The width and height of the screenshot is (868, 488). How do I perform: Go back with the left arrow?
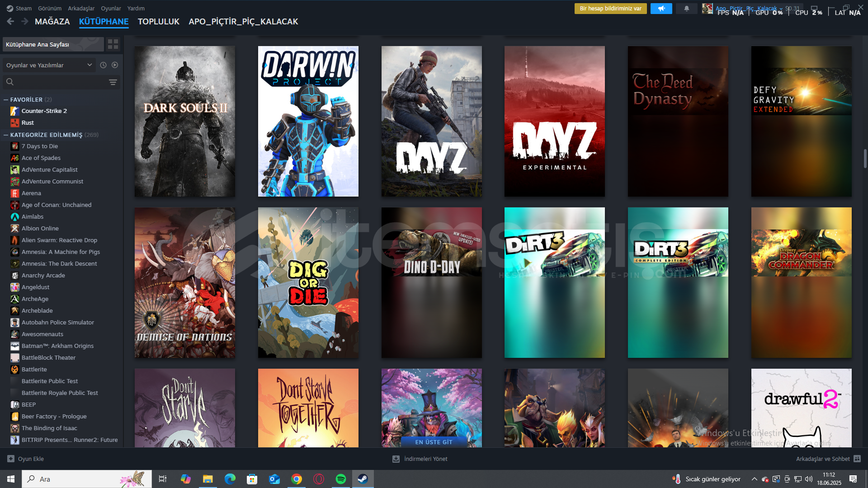10,21
